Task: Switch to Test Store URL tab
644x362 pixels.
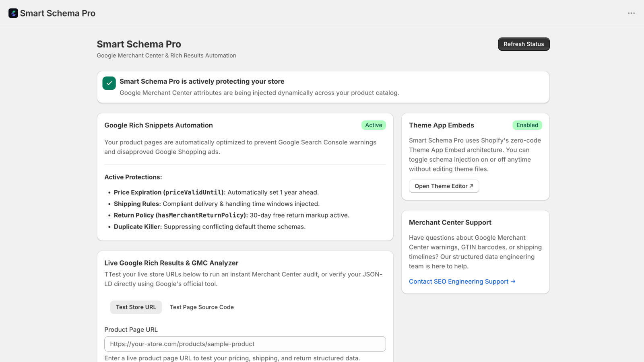Action: pos(136,307)
